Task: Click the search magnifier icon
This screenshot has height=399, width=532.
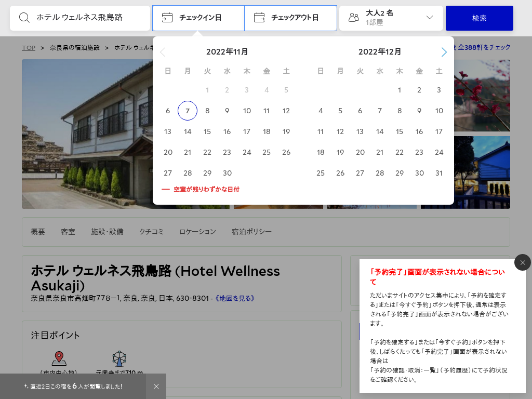Action: click(24, 18)
